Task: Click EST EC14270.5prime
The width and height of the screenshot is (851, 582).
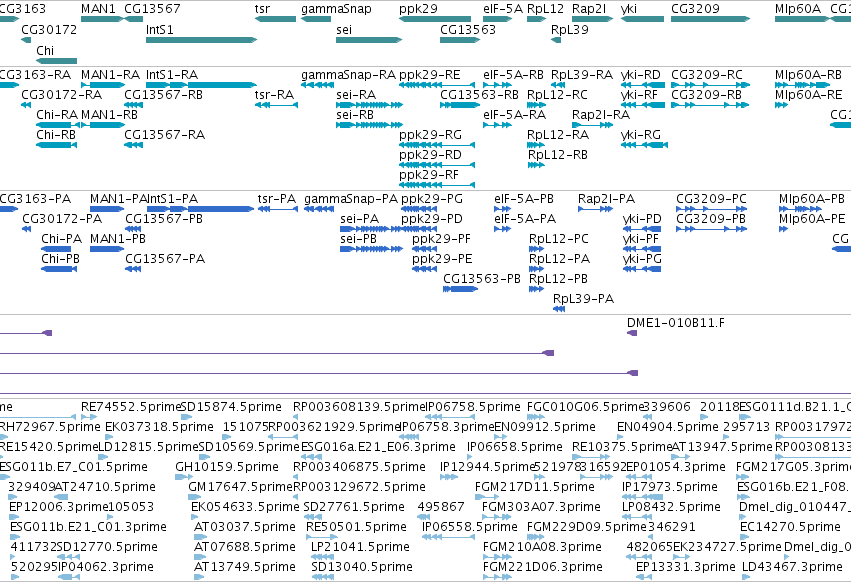Action: [790, 527]
